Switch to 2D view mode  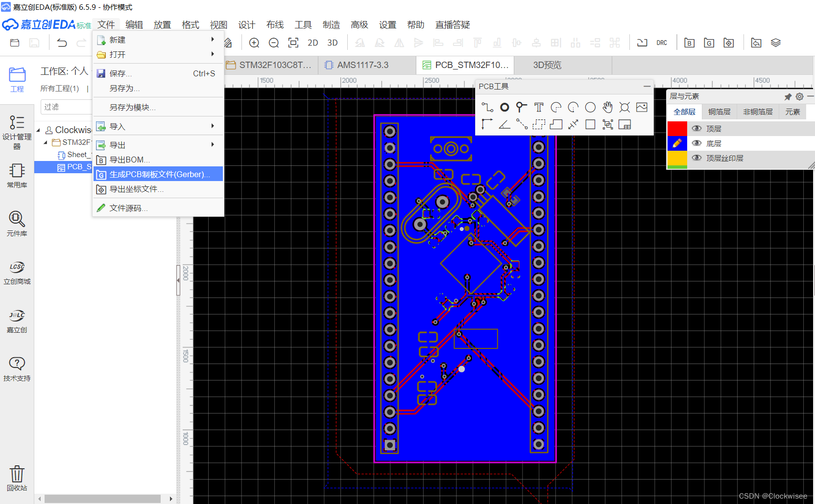(313, 43)
